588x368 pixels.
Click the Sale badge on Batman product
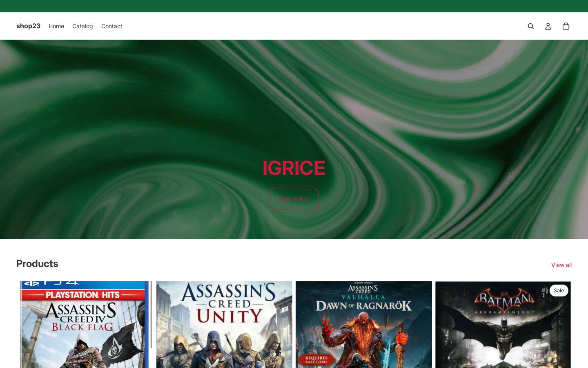point(559,291)
